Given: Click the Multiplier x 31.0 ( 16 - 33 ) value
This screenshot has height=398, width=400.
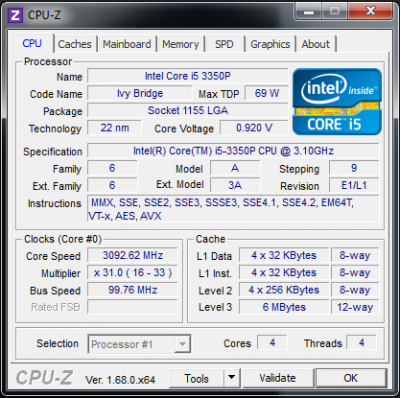Looking at the screenshot, I should (133, 273).
